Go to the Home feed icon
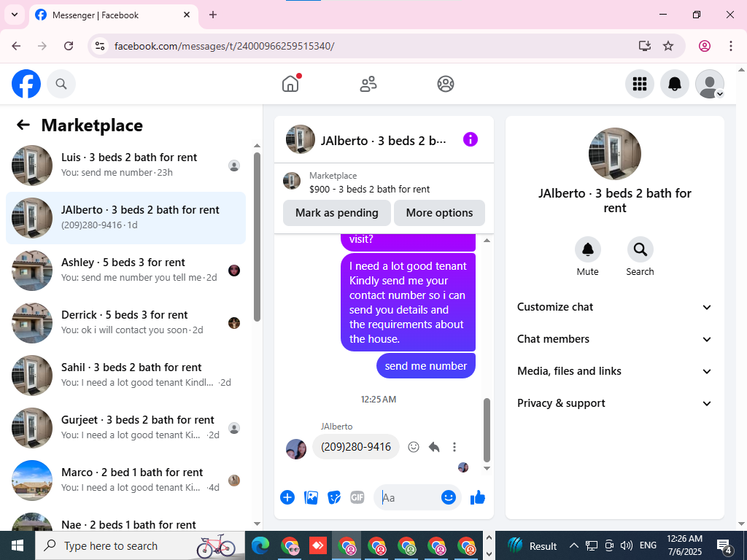Image resolution: width=747 pixels, height=560 pixels. [290, 84]
